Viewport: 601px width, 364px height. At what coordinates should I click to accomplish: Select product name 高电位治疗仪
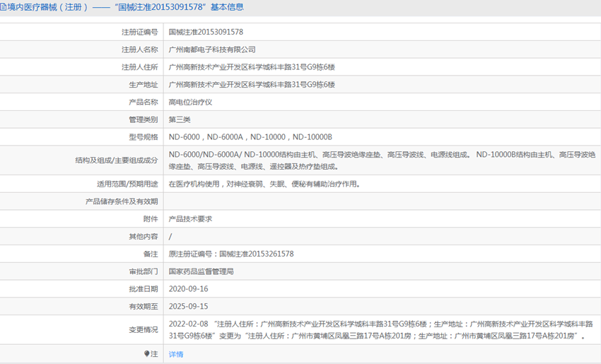click(190, 102)
